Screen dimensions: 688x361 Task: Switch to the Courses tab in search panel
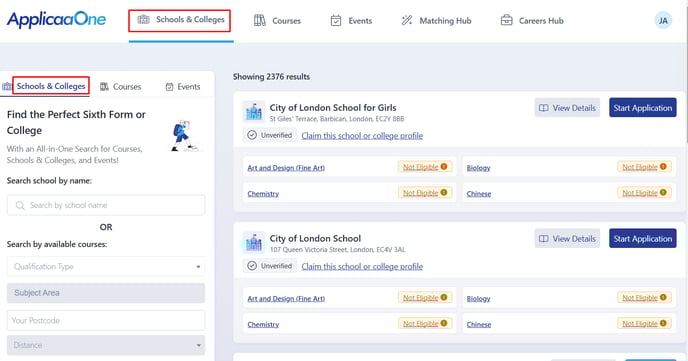121,87
